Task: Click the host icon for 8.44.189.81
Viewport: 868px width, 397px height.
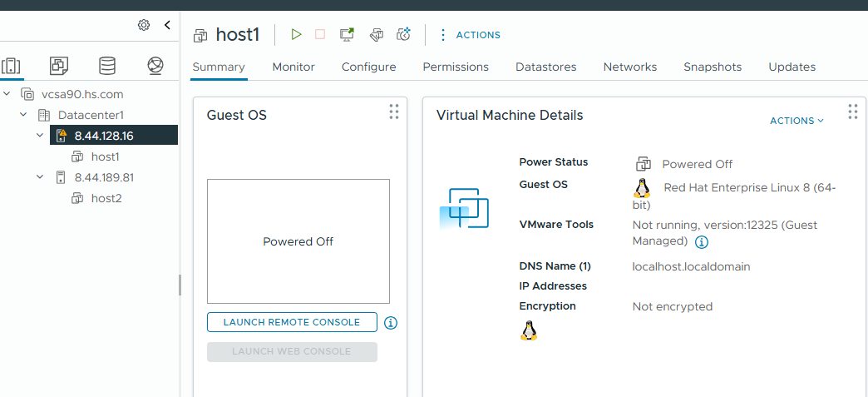Action: click(61, 178)
